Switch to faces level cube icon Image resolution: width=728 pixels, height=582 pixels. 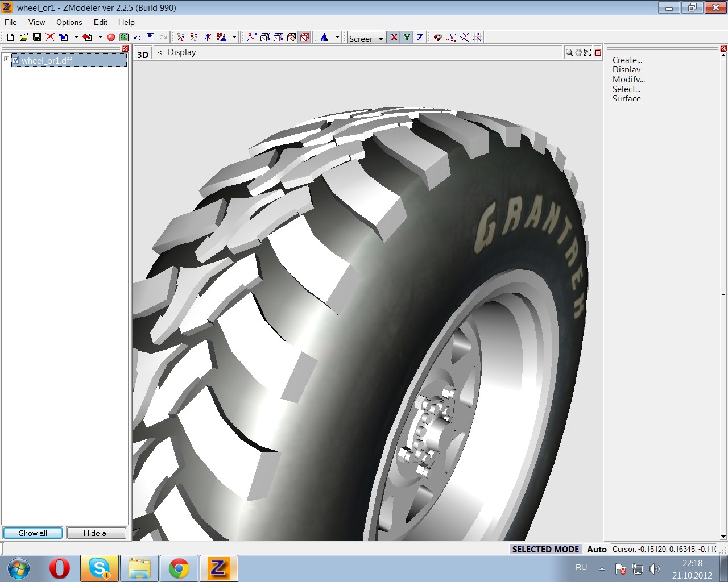[x=278, y=38]
